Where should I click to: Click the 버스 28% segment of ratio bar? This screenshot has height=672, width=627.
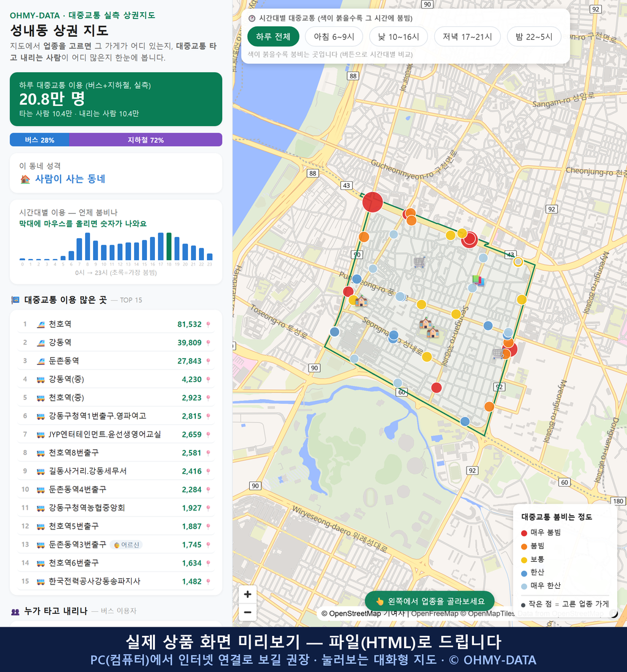(x=39, y=140)
